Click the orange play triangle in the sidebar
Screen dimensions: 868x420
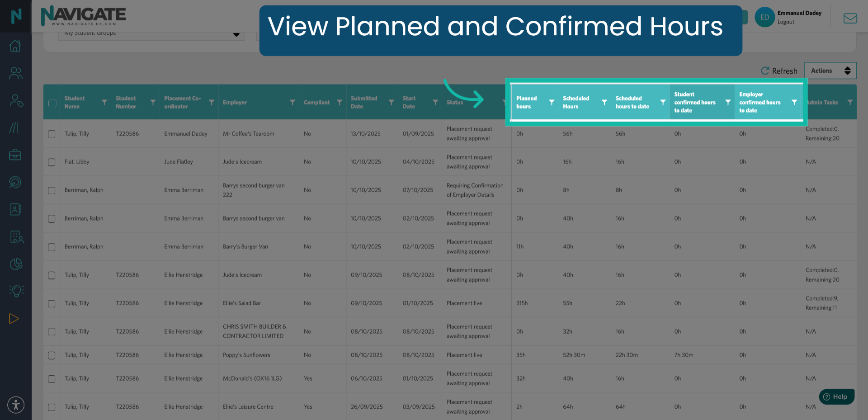click(14, 318)
